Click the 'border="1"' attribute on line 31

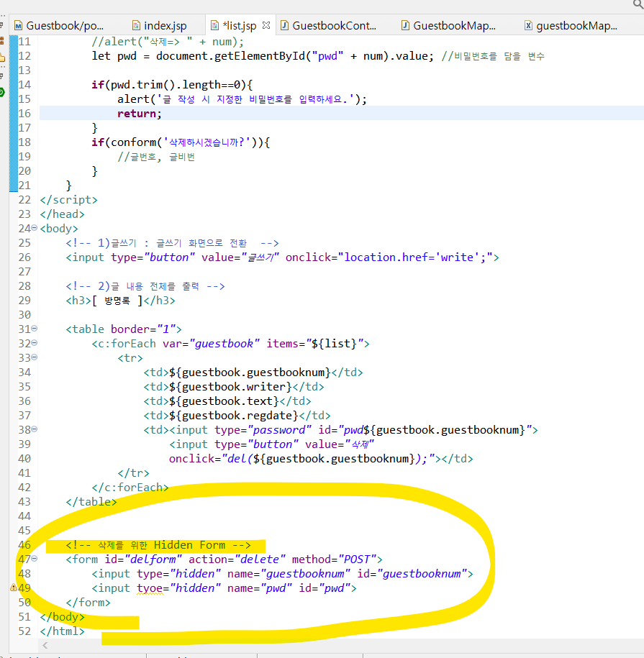[x=142, y=329]
